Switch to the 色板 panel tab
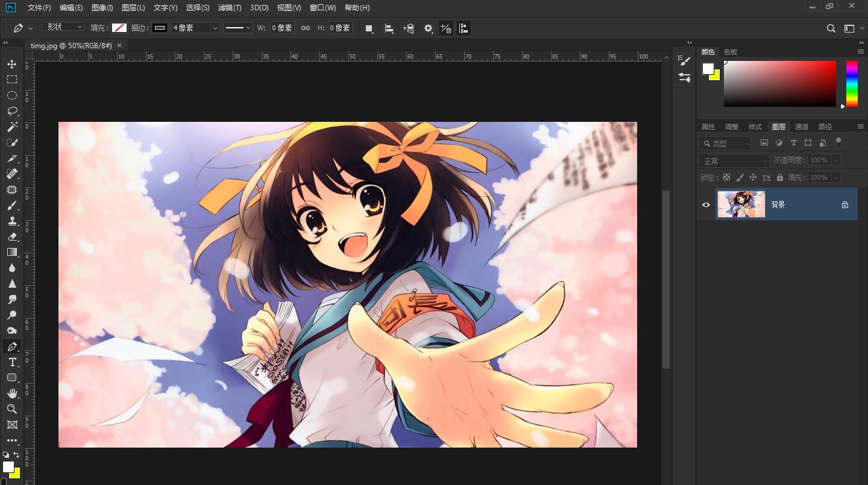 pyautogui.click(x=731, y=52)
